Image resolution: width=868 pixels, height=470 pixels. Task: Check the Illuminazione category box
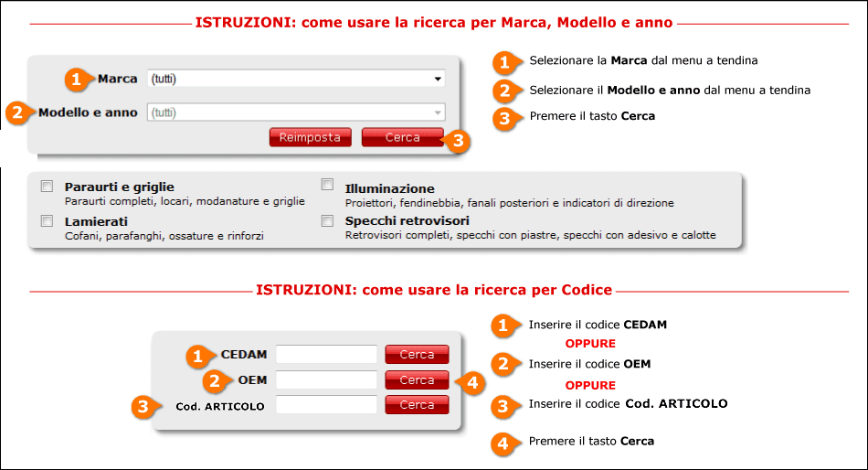click(x=328, y=185)
